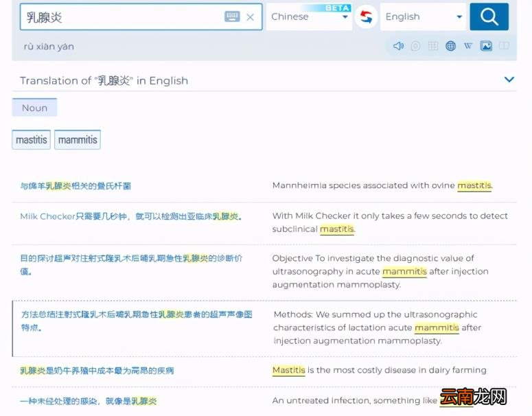The width and height of the screenshot is (532, 416).
Task: Click highlighted mammitis in the Objective sentence
Action: click(x=404, y=271)
